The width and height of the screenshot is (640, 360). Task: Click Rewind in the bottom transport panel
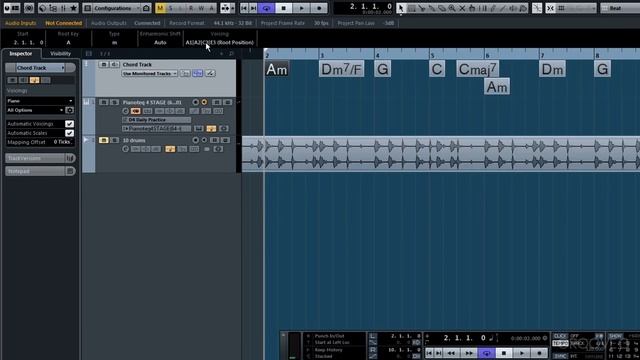click(x=451, y=353)
